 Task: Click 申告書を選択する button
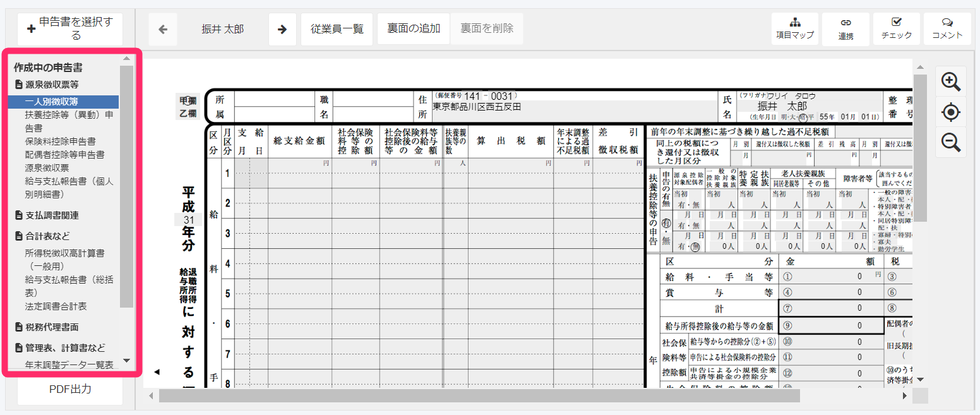[x=70, y=29]
